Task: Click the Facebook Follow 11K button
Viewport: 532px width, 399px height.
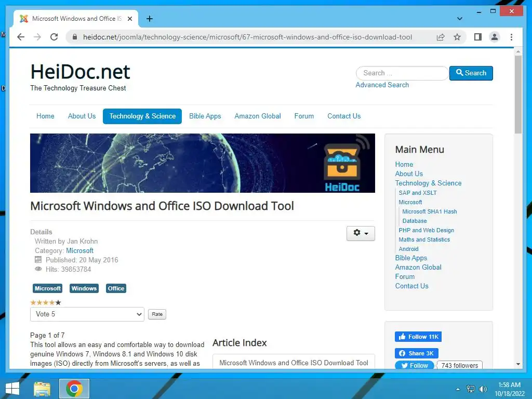Action: [x=418, y=337]
